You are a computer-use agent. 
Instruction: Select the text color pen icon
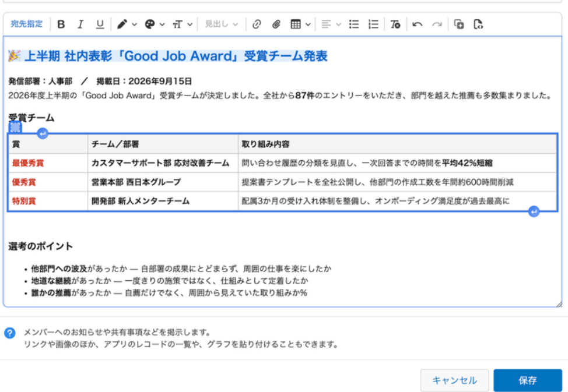pos(122,24)
